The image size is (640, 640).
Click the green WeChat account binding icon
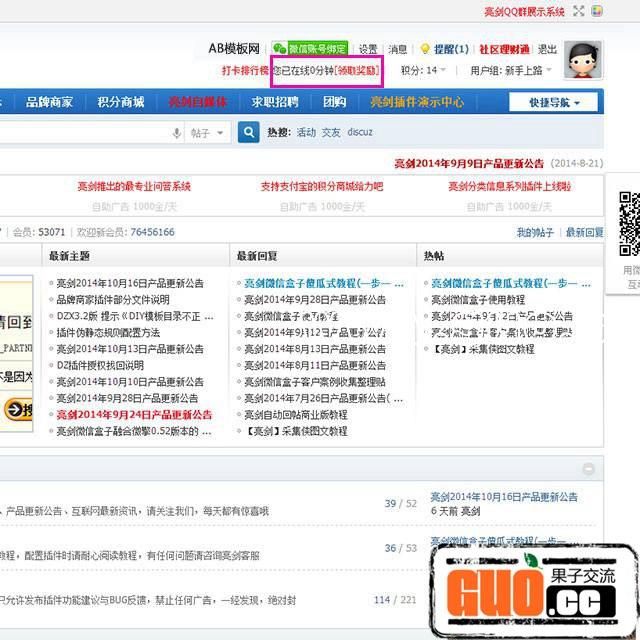tap(279, 49)
